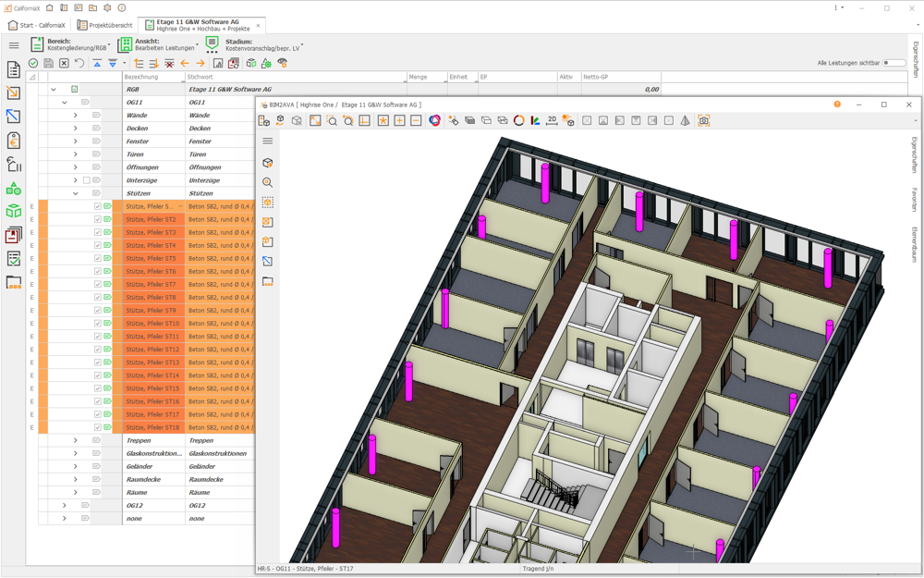Uncheck the checkbox for Stütze, Pfeiler ST2
Viewport: 924px width, 578px height.
97,220
